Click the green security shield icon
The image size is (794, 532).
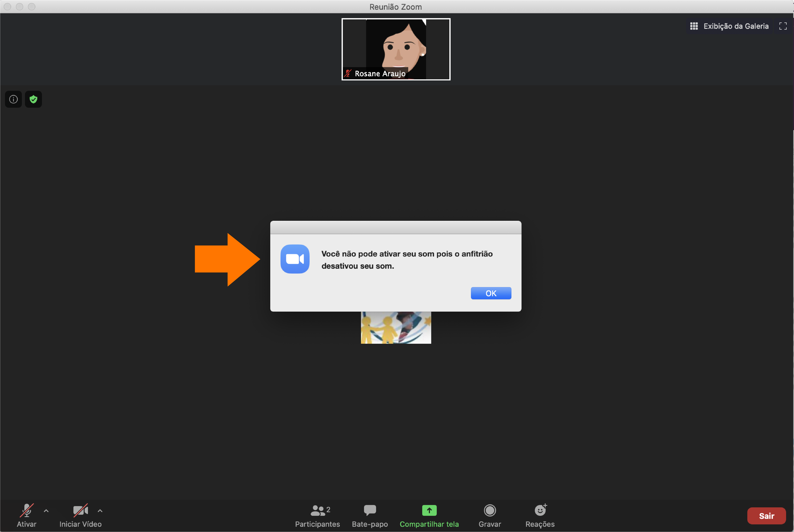(x=33, y=99)
